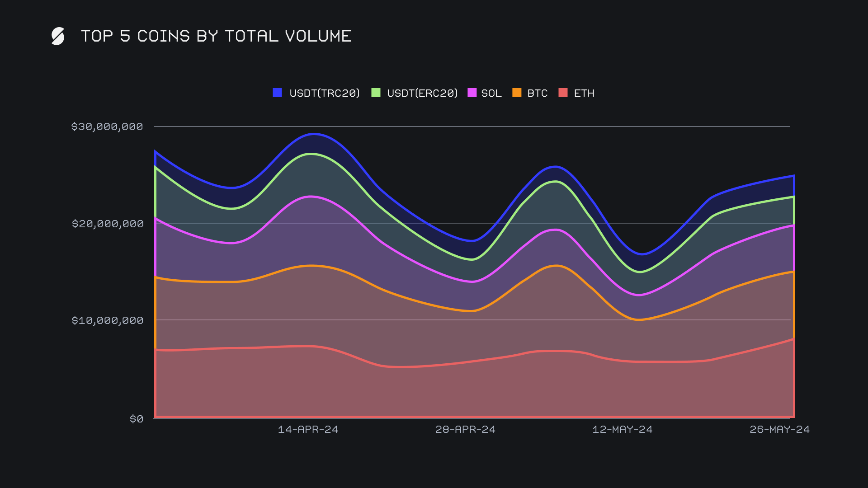Toggle the ETH series legend label
The width and height of the screenshot is (868, 488).
pos(584,93)
